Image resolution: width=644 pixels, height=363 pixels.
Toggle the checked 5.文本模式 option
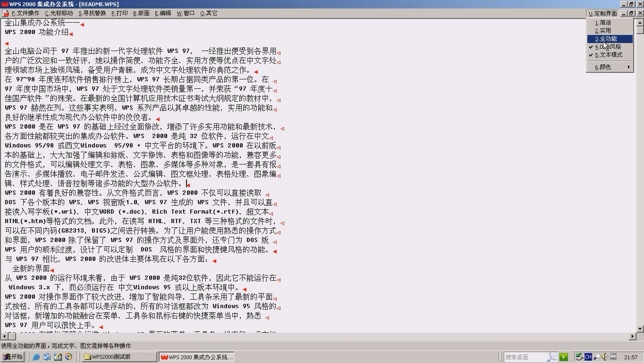610,55
